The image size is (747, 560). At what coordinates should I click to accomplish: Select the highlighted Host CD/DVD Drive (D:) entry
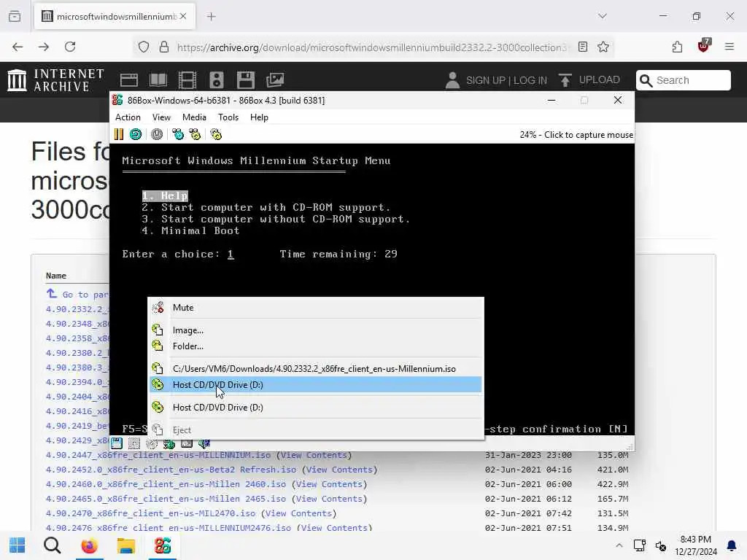click(316, 385)
